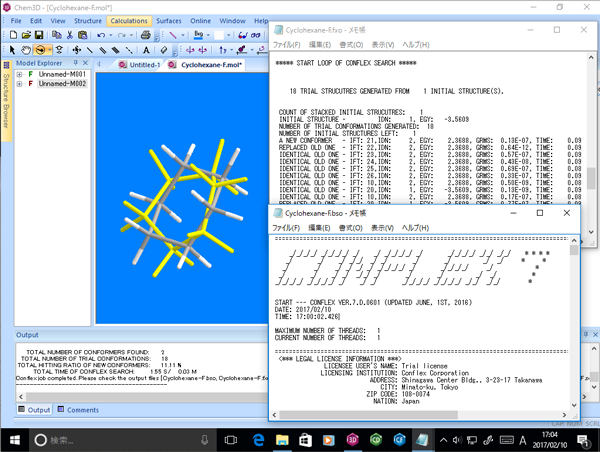Open the Calculations menu

[x=128, y=21]
